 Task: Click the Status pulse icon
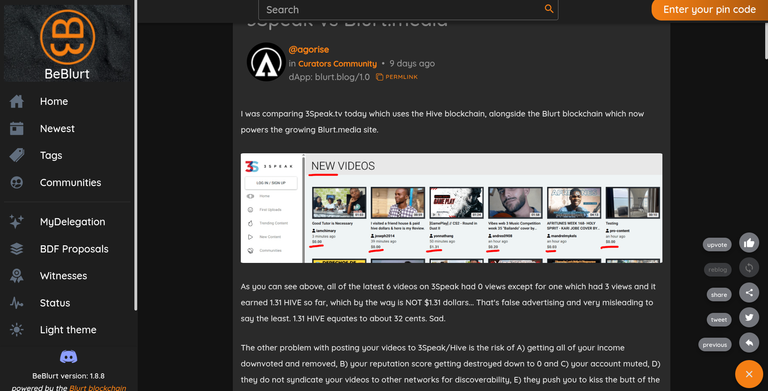point(17,303)
